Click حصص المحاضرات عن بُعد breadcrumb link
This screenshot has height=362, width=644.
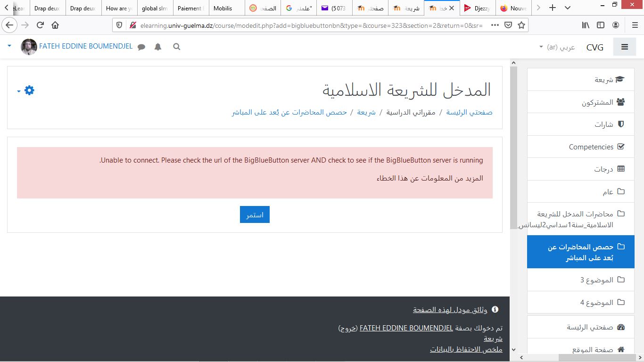tap(289, 112)
